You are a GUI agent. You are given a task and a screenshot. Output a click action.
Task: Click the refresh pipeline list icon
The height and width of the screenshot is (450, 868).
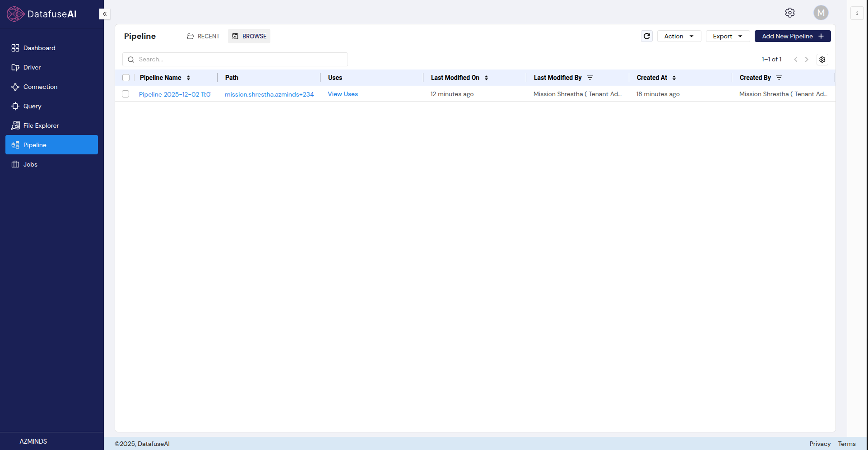pyautogui.click(x=646, y=36)
